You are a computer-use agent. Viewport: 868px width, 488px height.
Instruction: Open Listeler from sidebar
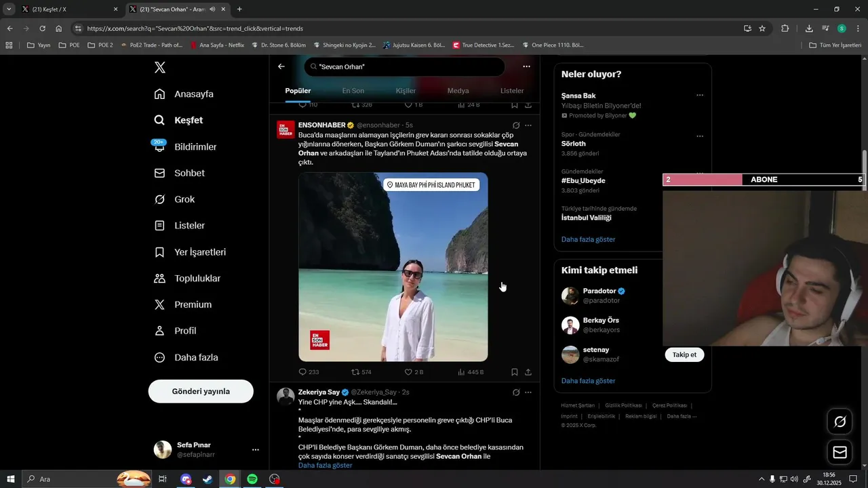click(x=179, y=226)
